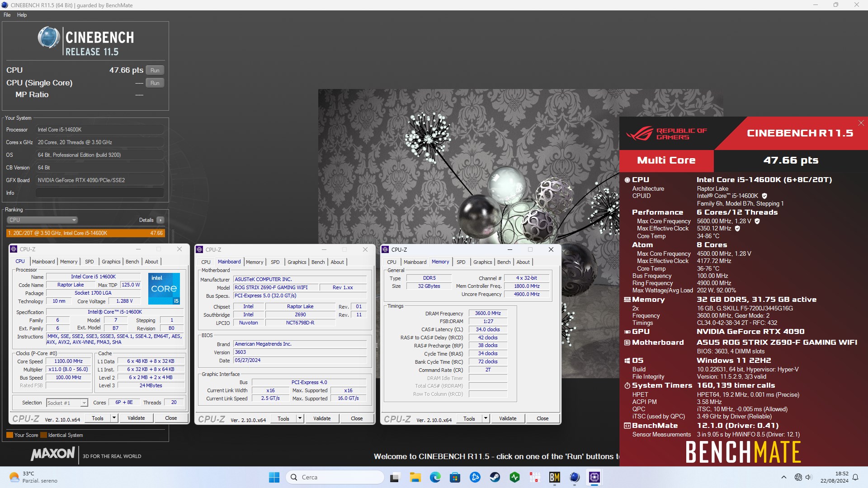Open the Cinebench File menu
The width and height of the screenshot is (868, 488).
pyautogui.click(x=7, y=15)
